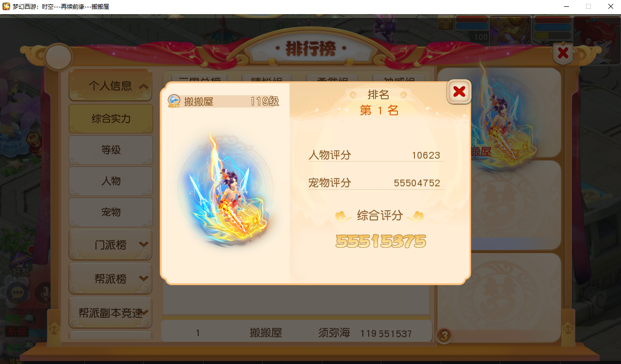Image resolution: width=621 pixels, height=364 pixels.
Task: Expand the 门派榜 category
Action: coord(111,245)
